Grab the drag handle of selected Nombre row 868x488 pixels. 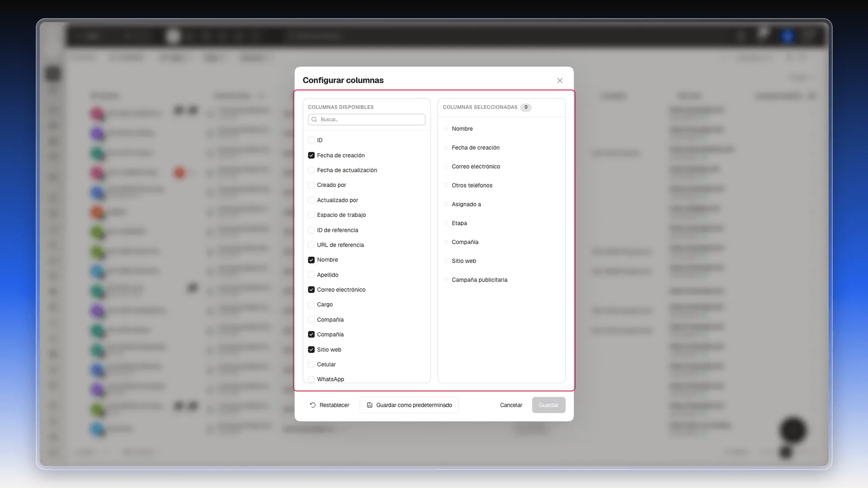point(446,129)
